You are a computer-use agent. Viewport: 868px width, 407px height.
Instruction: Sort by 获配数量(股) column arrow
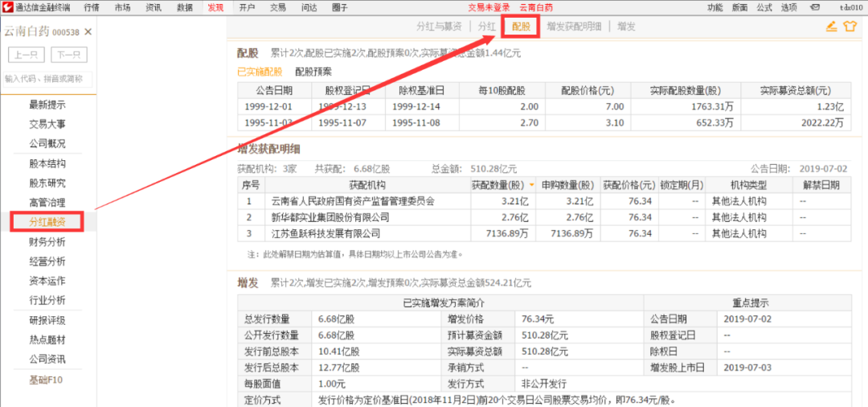pos(531,185)
